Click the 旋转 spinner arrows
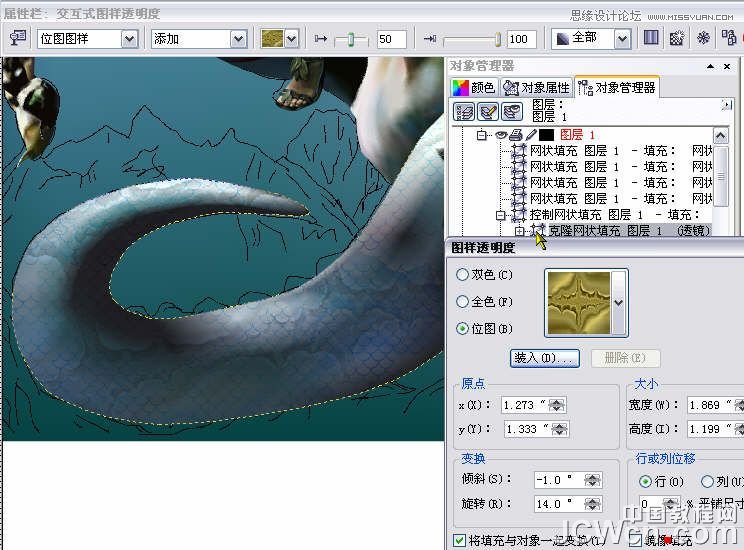744x550 pixels. (593, 504)
